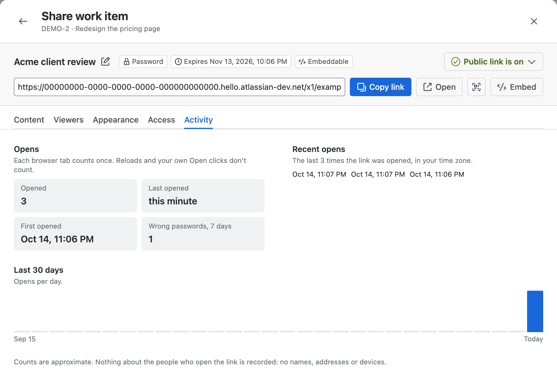Click the first 'Oct 14, 11:07 PM' recent open

[319, 174]
